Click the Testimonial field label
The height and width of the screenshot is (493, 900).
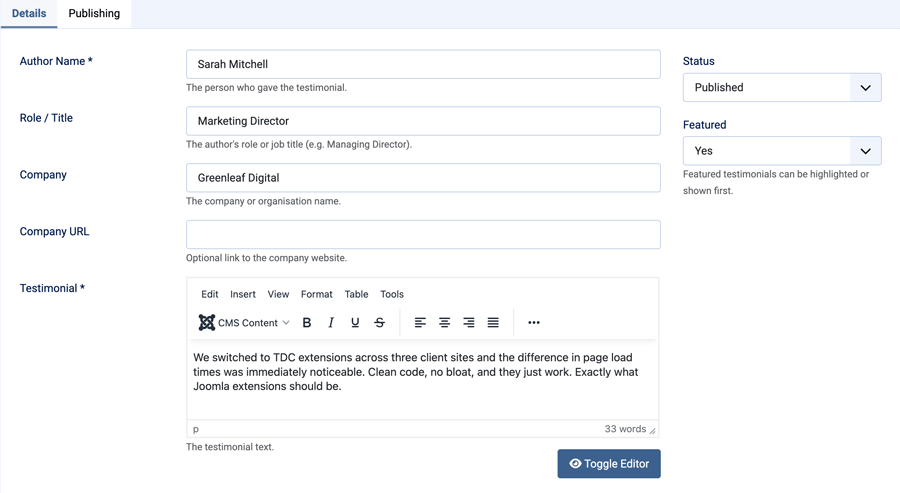(52, 288)
